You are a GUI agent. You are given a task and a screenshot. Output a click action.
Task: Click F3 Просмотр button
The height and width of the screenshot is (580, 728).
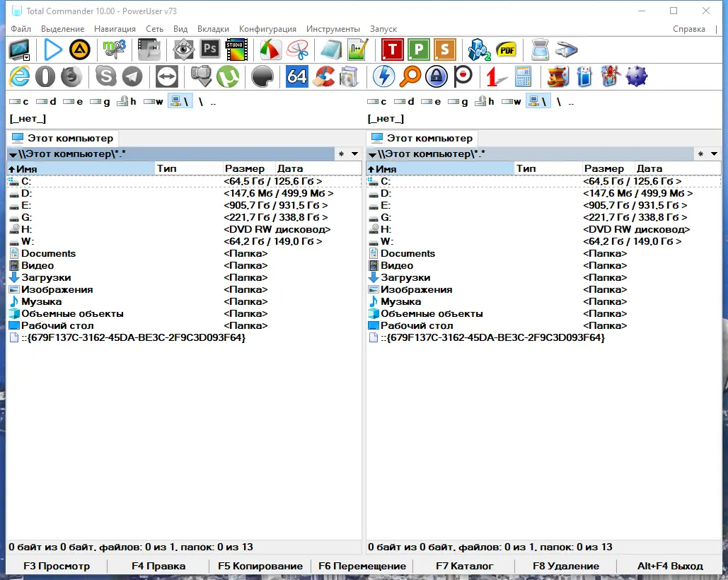click(x=57, y=566)
